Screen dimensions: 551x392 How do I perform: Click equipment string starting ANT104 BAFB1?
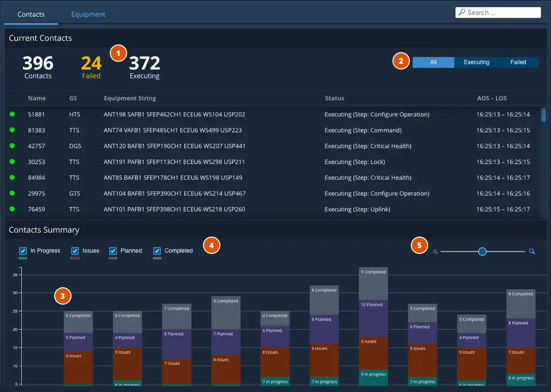click(x=174, y=194)
